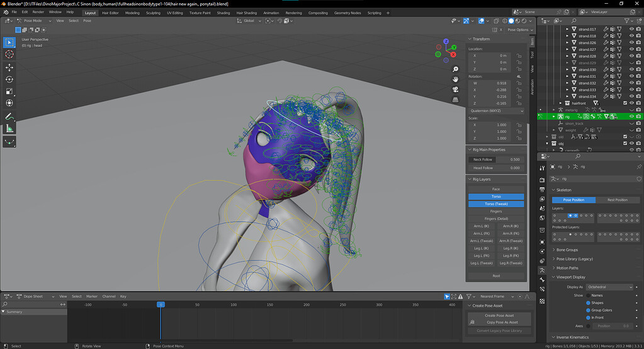Screen dimensions: 644x349
Task: Open Object Data armature properties tab
Action: pos(542,270)
